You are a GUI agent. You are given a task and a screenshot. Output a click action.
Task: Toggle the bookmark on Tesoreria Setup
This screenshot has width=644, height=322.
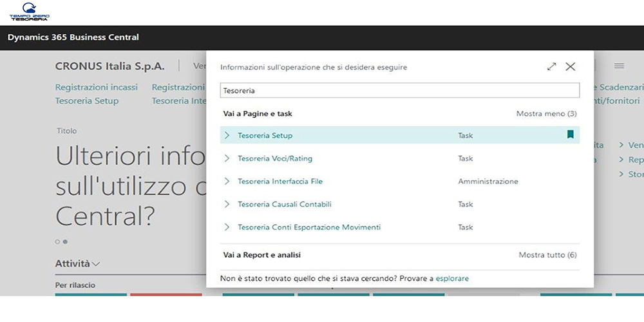coord(570,135)
